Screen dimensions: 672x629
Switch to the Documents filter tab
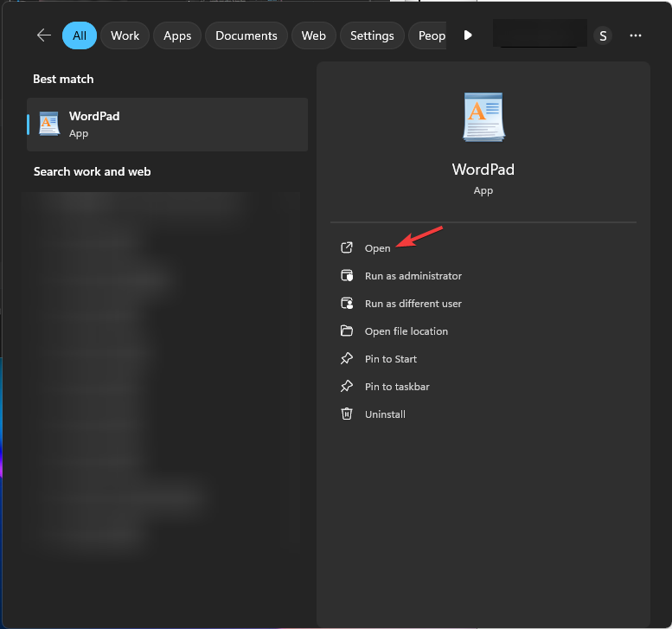pyautogui.click(x=246, y=35)
